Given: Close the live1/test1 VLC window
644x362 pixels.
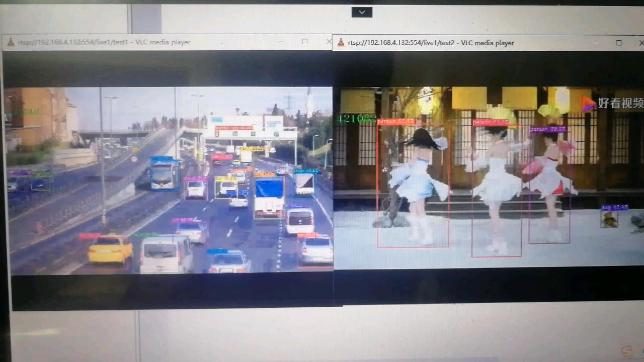Looking at the screenshot, I should coord(329,42).
